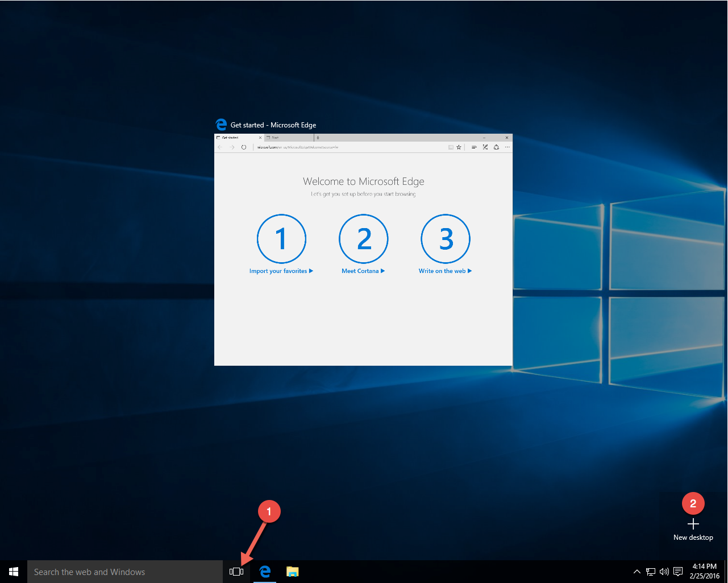This screenshot has height=583, width=728.
Task: Select the Get started - Microsoft Edge window thumbnail
Action: pos(363,249)
